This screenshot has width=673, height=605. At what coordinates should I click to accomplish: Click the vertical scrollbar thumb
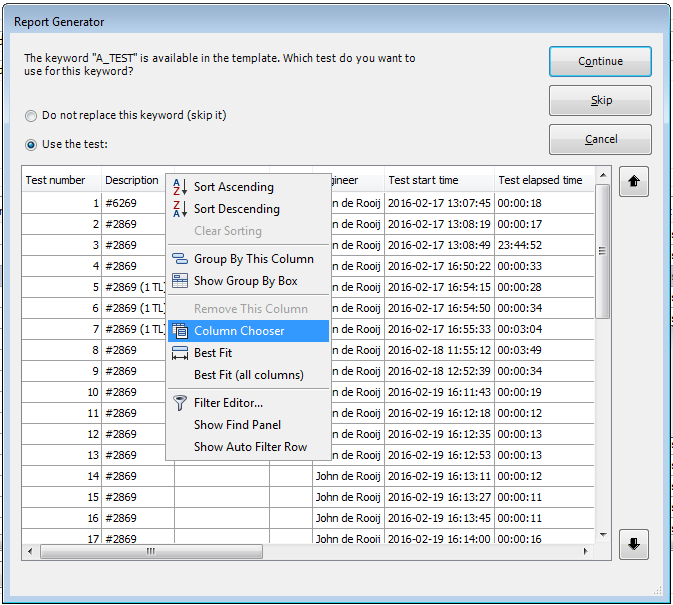[603, 251]
